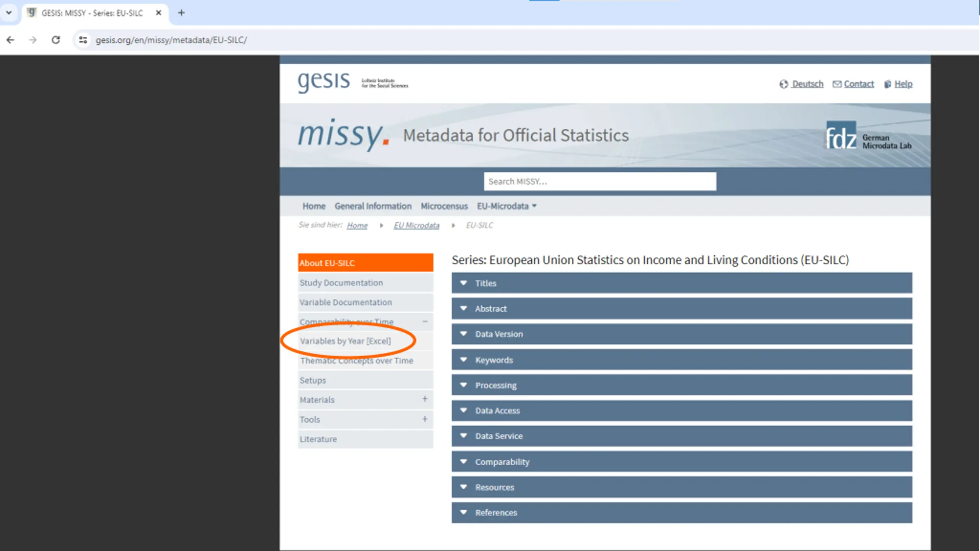Collapse Comparability over Time with minus

(425, 321)
